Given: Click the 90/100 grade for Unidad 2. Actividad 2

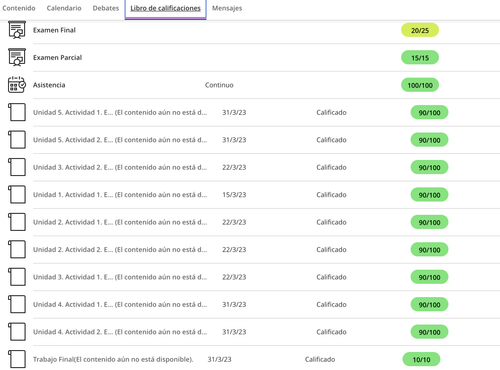Looking at the screenshot, I should [429, 250].
